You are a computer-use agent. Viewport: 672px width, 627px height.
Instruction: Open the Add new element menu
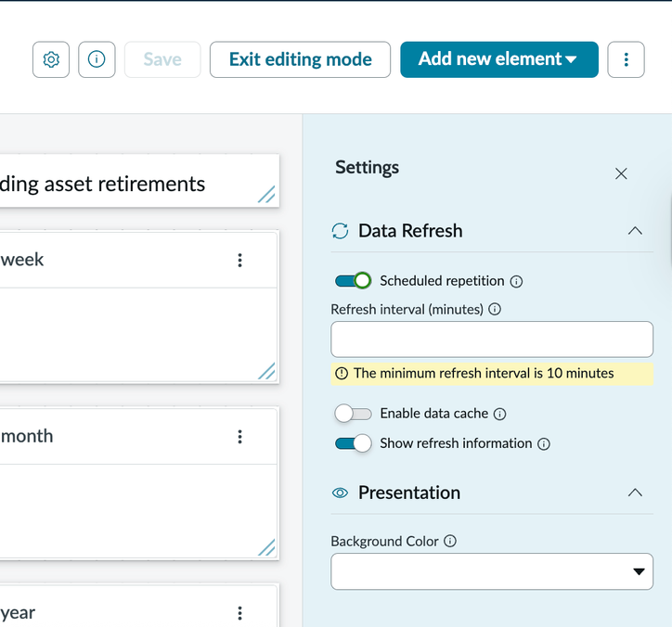click(498, 59)
